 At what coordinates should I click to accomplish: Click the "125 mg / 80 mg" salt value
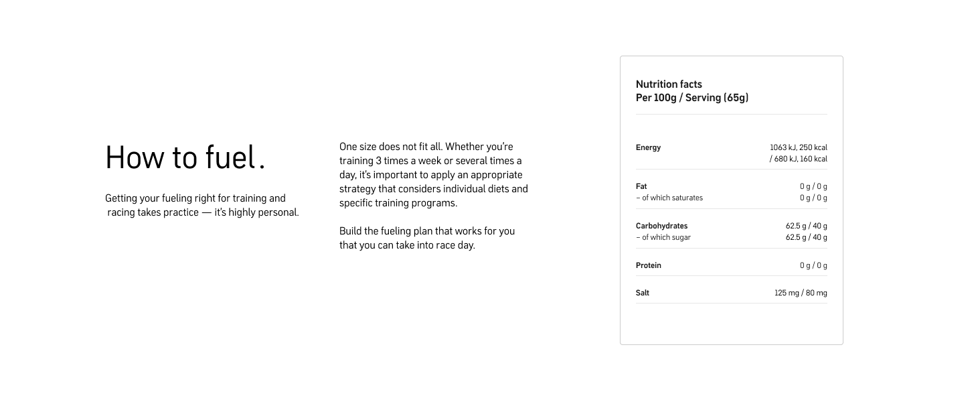tap(801, 293)
